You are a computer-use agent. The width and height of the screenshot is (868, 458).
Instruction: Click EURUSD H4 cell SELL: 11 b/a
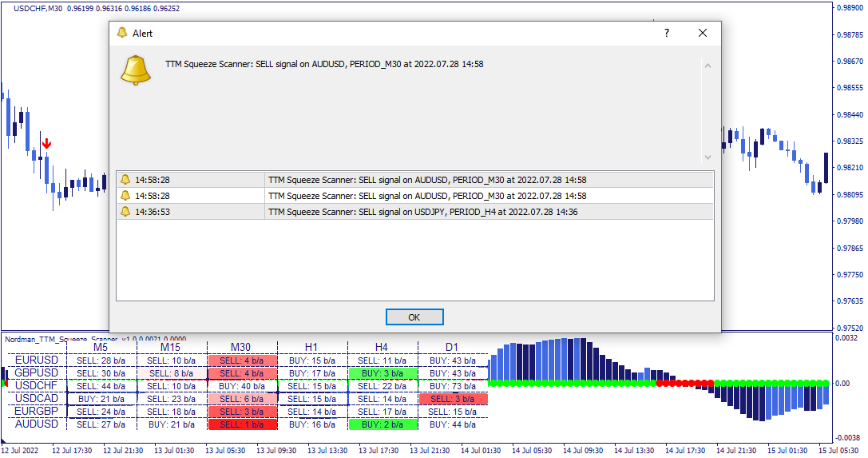click(383, 360)
